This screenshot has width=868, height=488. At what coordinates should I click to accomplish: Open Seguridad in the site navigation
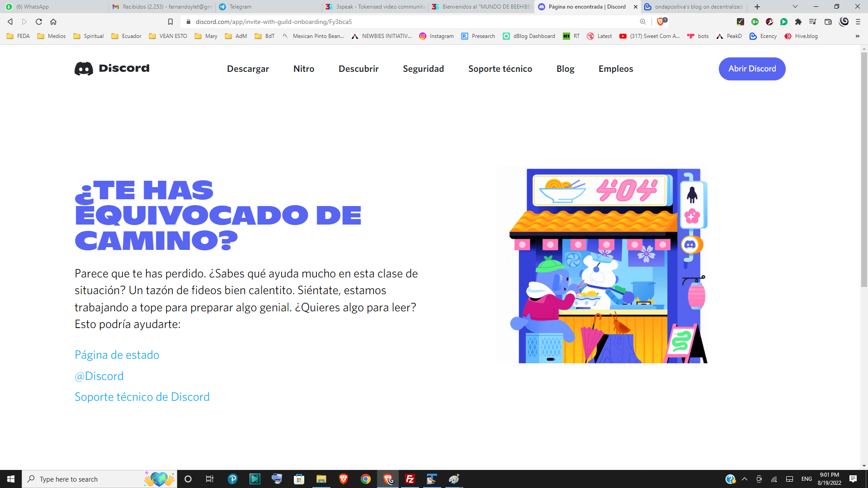pos(423,69)
